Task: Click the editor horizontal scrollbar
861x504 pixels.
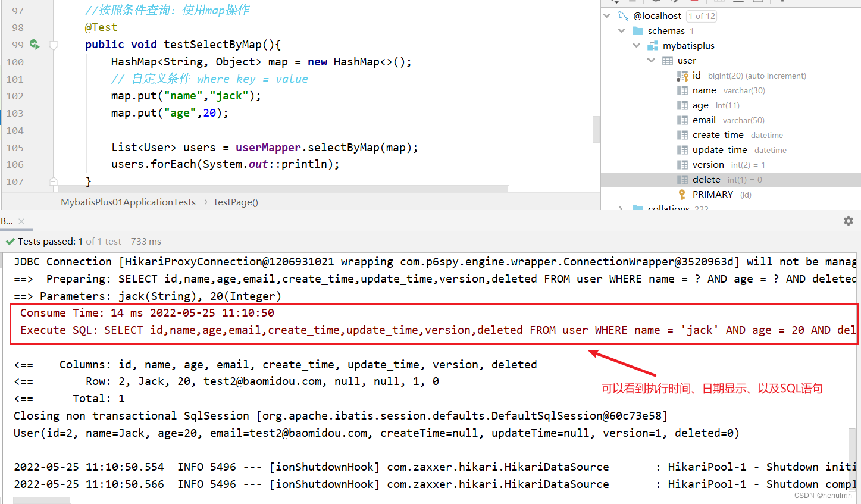Action: 284,189
